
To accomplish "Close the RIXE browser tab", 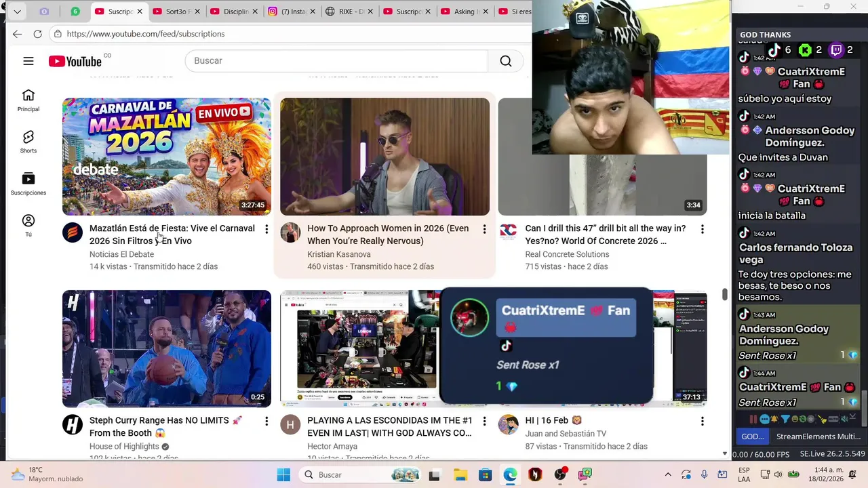I will [x=370, y=12].
